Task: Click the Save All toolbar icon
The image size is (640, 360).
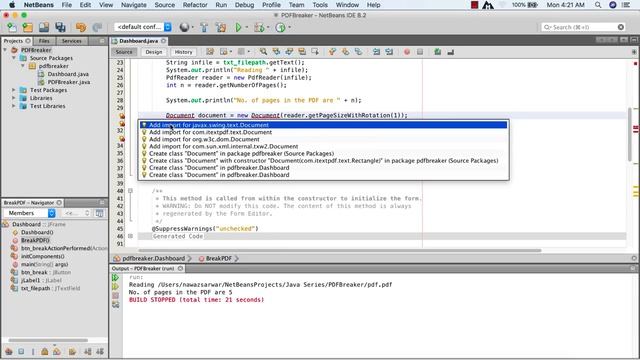Action: tap(60, 27)
